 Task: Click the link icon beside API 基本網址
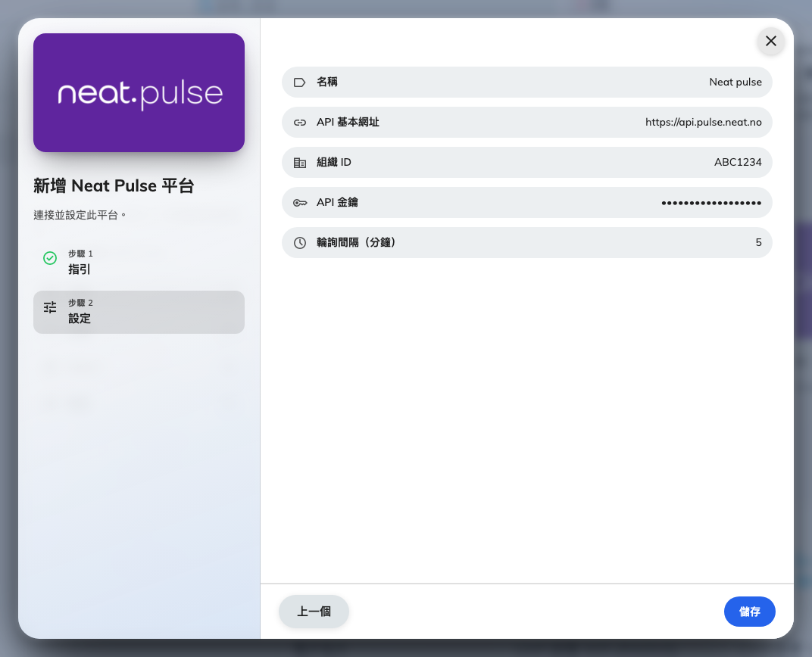tap(300, 123)
